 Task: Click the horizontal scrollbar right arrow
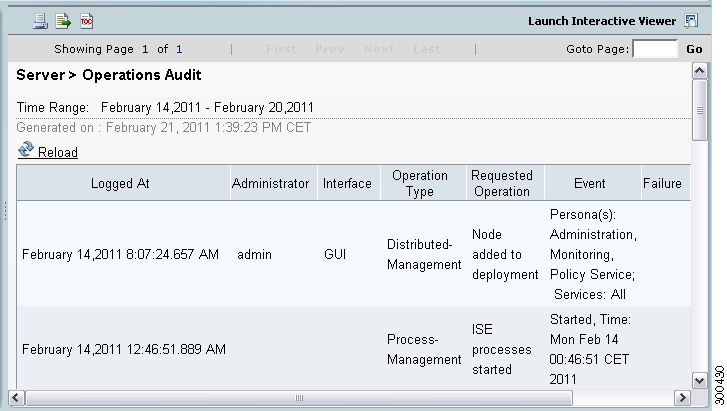click(682, 398)
